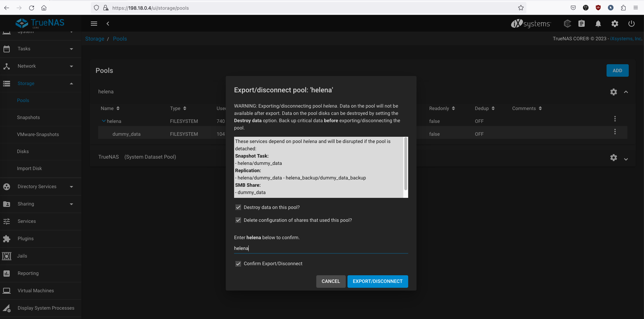
Task: Click the TrueCommand icon in top bar
Action: coord(567,24)
